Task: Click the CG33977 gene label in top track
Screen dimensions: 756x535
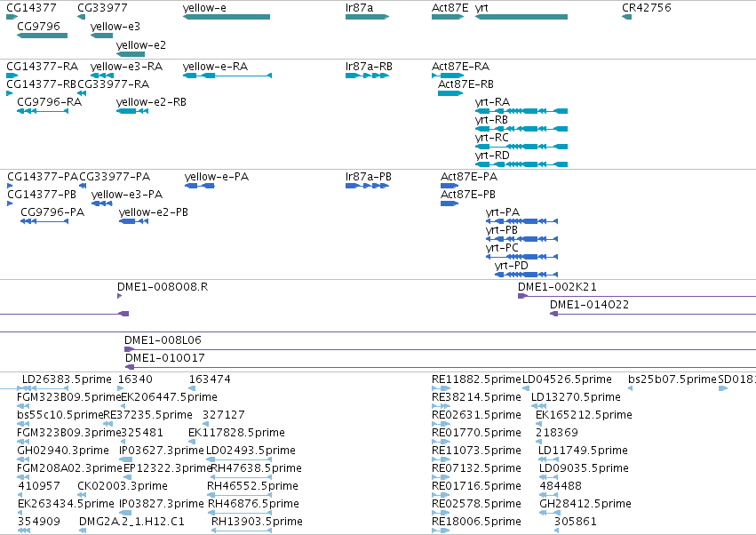Action: (102, 8)
